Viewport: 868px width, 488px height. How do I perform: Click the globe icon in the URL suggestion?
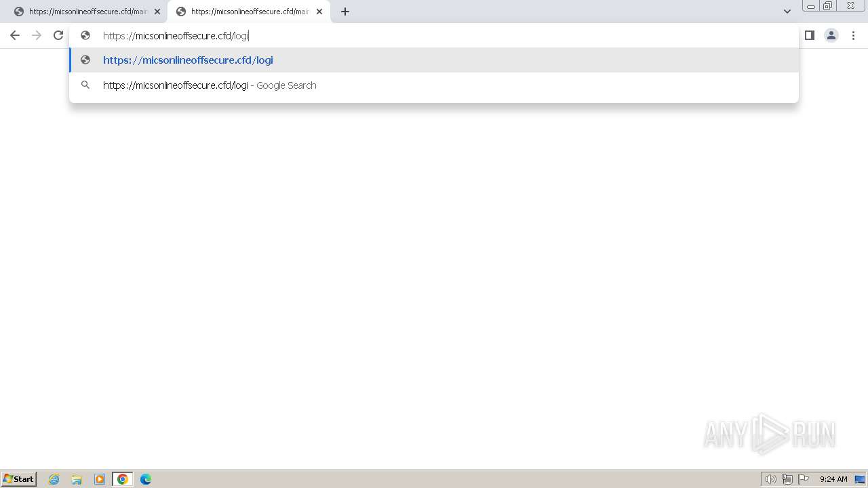coord(85,60)
